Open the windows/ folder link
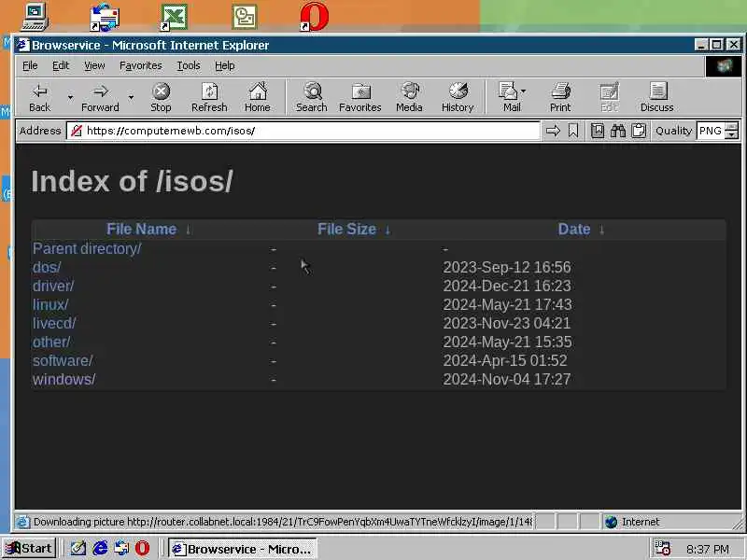This screenshot has height=560, width=747. click(63, 379)
